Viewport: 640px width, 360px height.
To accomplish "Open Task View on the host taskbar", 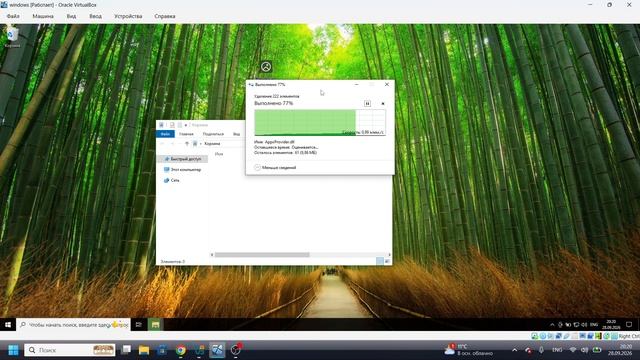I will [127, 350].
